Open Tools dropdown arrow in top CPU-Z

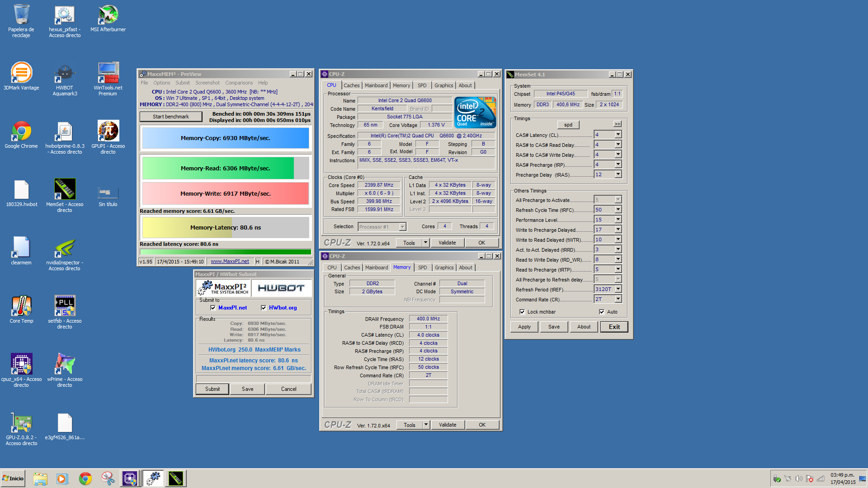point(425,243)
